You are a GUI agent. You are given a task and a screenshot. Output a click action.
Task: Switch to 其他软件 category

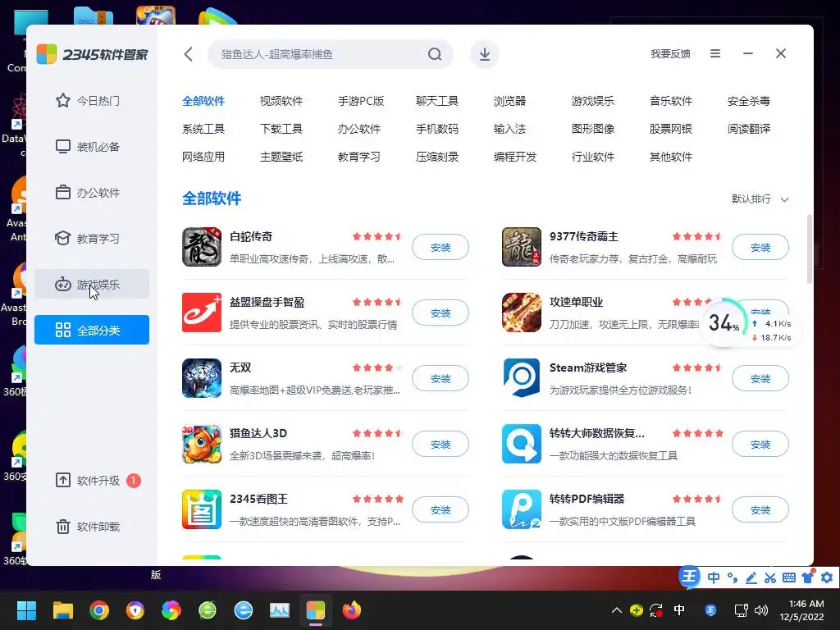tap(671, 157)
